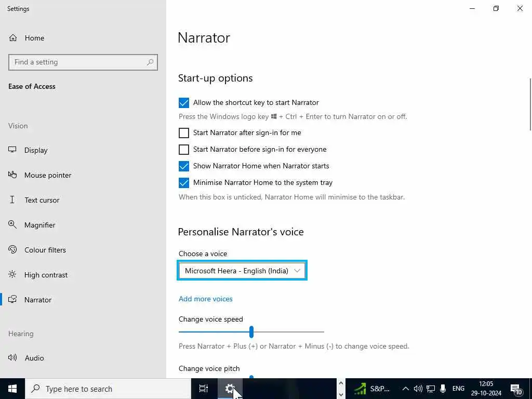The height and width of the screenshot is (399, 532).
Task: Toggle Allow the shortcut key to start Narrator
Action: tap(184, 102)
